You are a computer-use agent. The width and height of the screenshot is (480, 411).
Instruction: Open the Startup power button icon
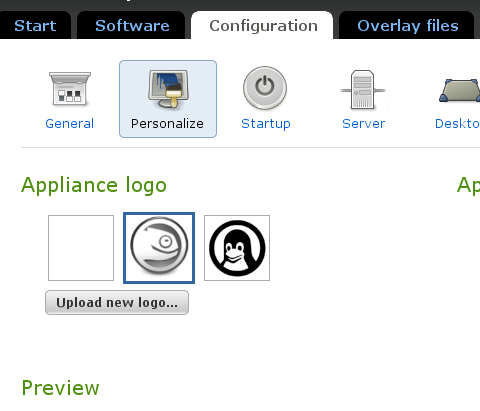[x=265, y=88]
